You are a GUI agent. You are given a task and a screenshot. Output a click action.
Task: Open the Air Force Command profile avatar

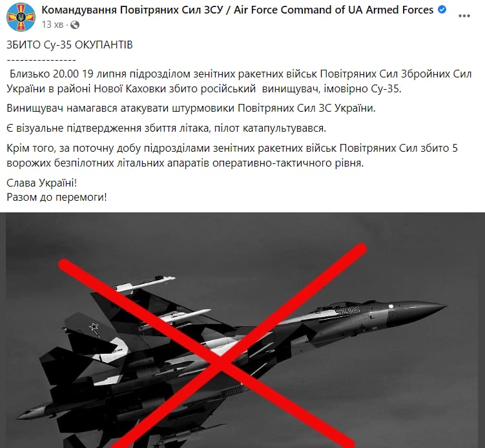pos(21,17)
